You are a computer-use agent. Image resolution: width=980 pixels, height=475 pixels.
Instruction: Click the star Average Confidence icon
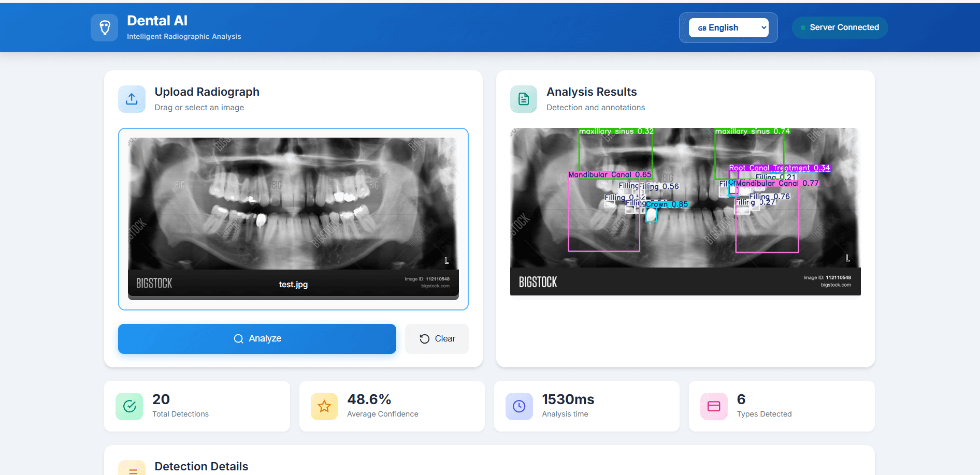(324, 406)
